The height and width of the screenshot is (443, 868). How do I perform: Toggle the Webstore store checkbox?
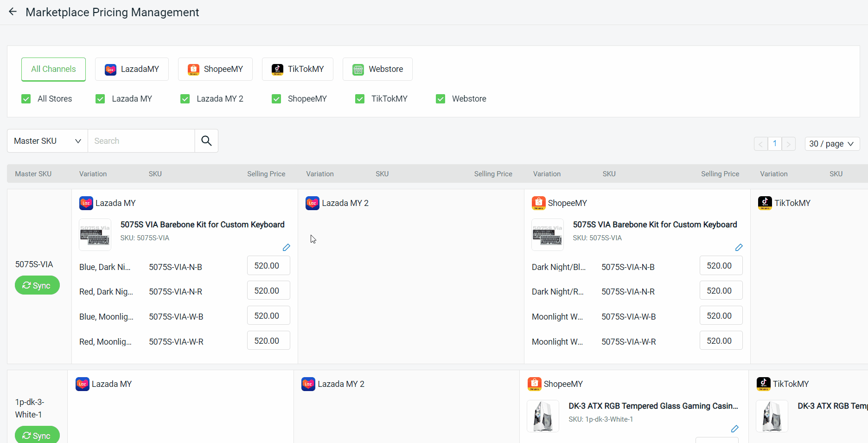point(440,99)
